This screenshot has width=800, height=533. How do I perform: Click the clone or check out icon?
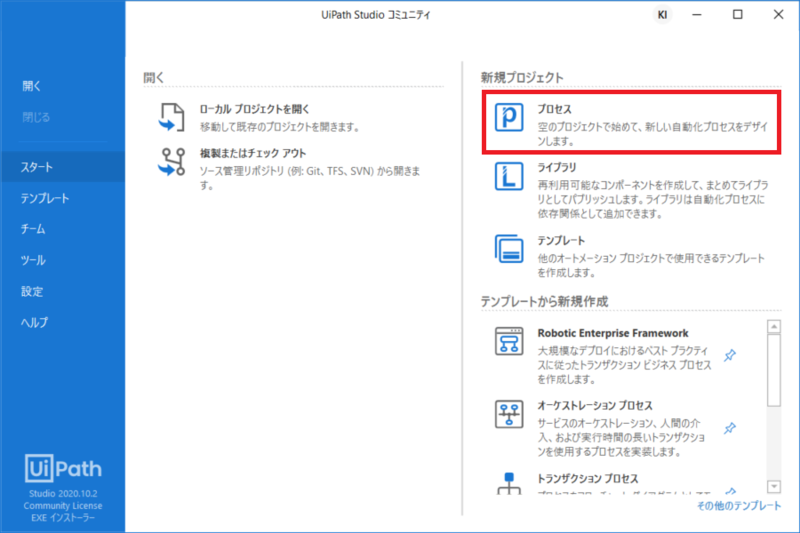[x=172, y=162]
